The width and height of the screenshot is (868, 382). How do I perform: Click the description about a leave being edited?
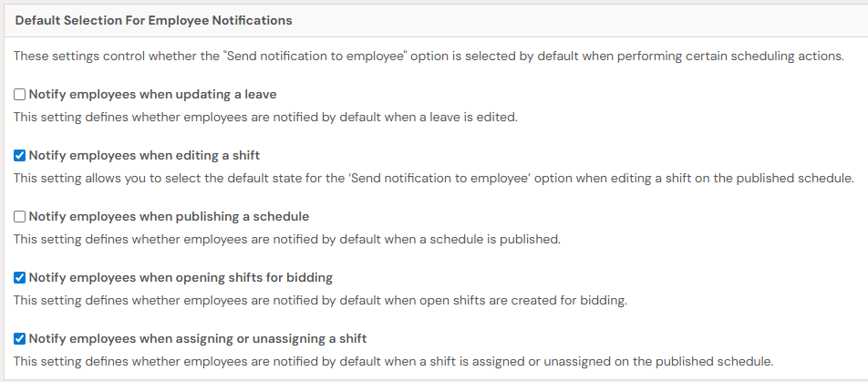click(x=265, y=117)
